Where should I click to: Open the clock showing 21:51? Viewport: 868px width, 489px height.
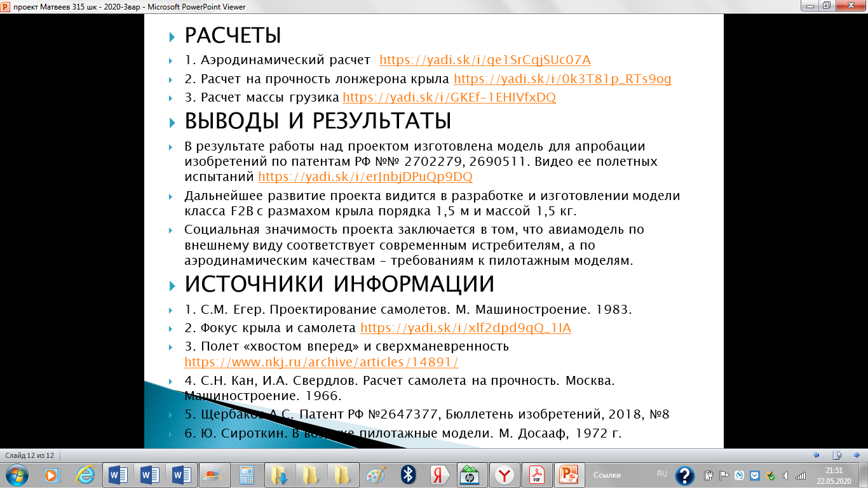834,475
